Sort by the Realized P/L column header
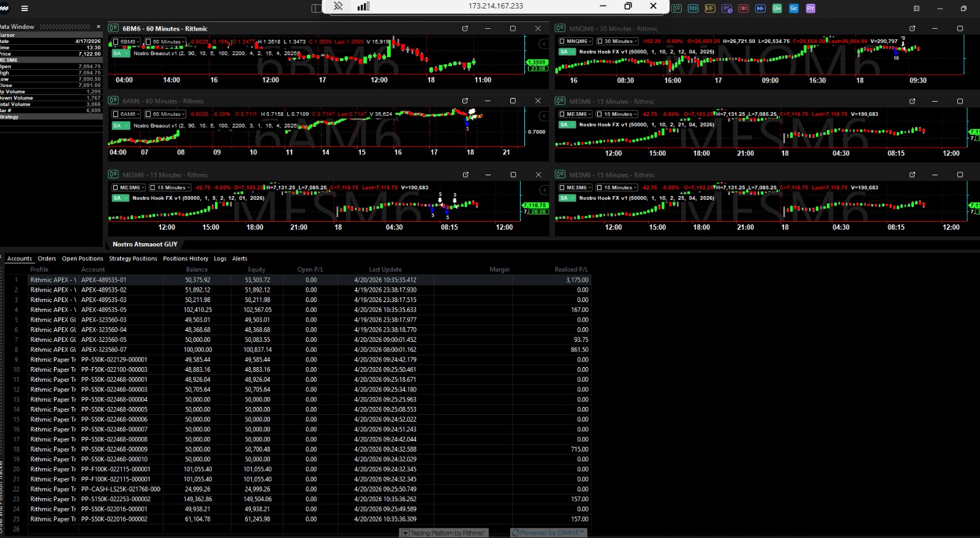980x538 pixels. click(x=571, y=270)
